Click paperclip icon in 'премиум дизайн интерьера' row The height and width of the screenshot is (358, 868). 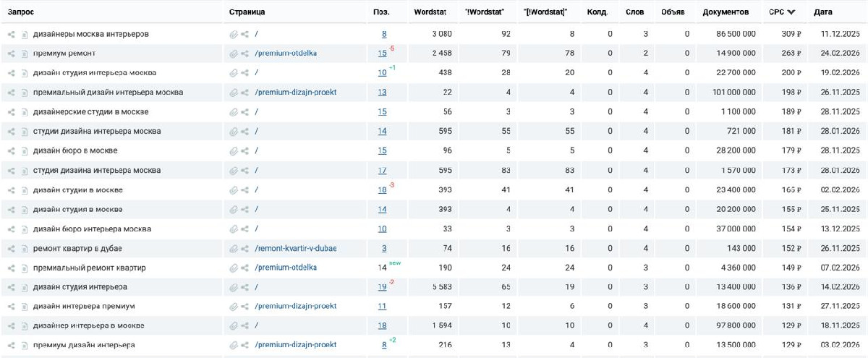(234, 346)
